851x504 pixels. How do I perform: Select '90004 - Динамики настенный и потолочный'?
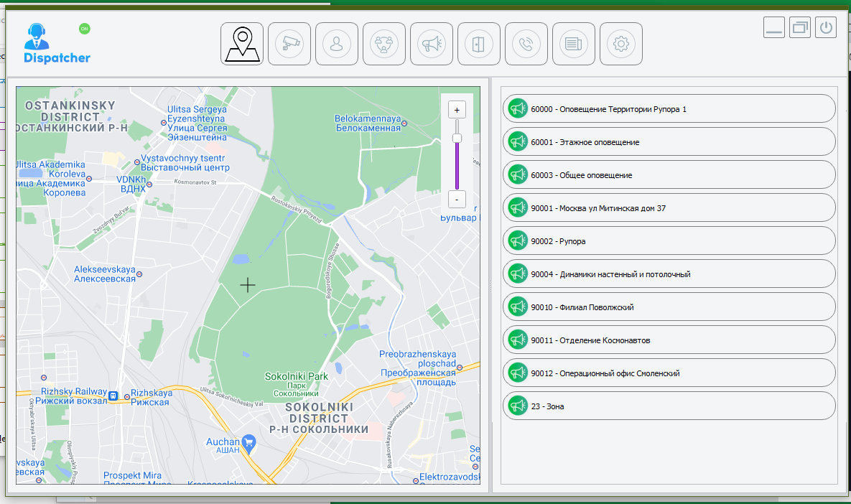pyautogui.click(x=669, y=274)
